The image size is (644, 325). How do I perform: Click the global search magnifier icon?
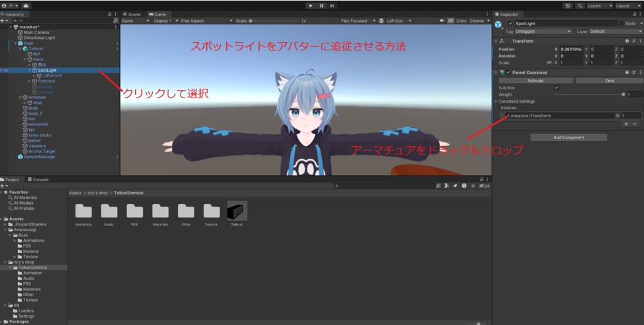click(579, 6)
